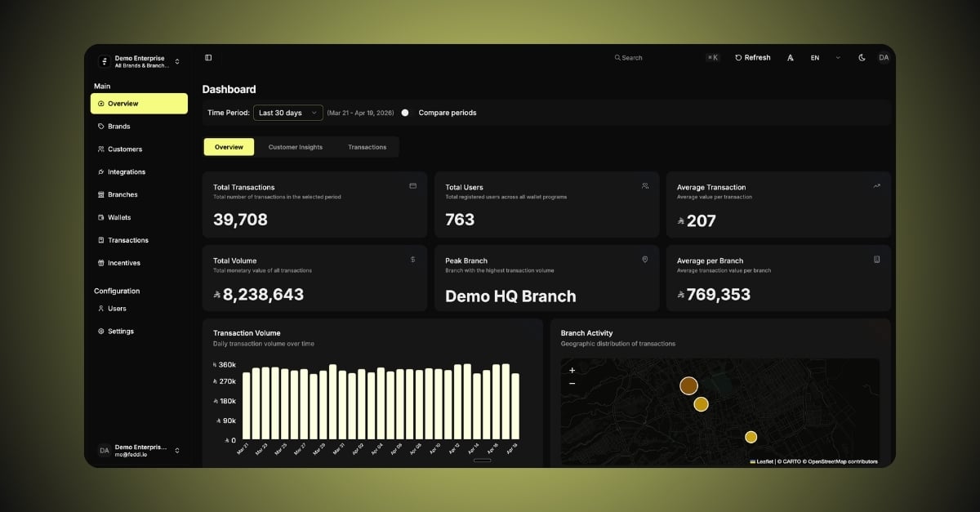Collapse sidebar using the panel toggle icon
Viewport: 980px width, 512px height.
[208, 58]
